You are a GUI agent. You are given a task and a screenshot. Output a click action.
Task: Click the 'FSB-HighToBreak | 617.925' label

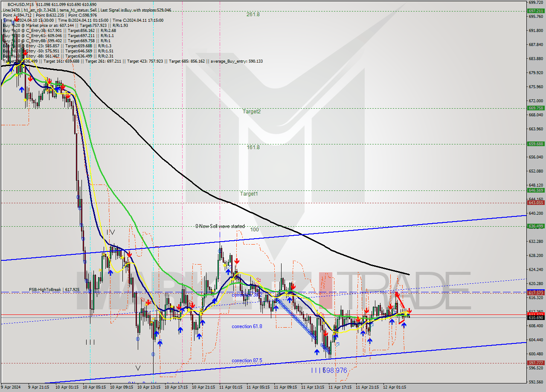(x=54, y=290)
